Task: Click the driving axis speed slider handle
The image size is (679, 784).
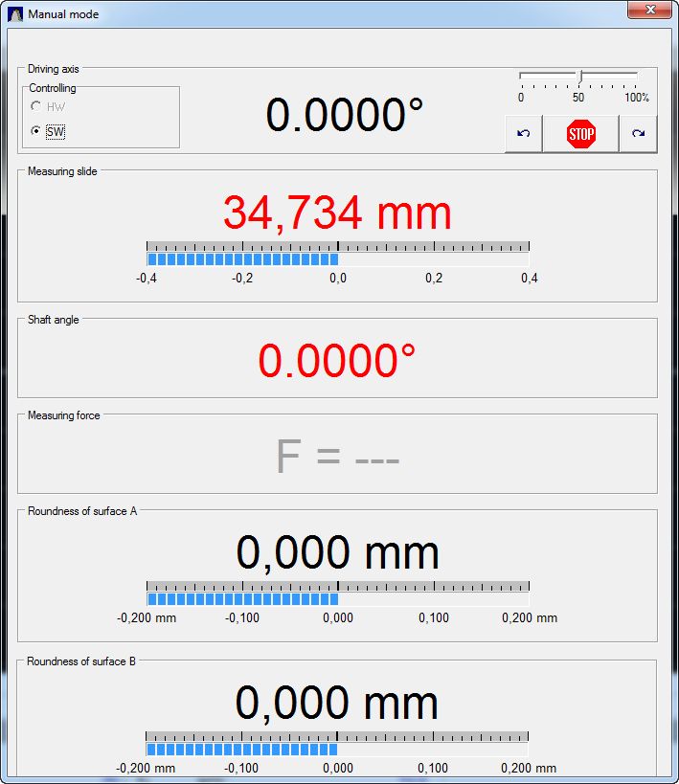Action: [579, 76]
